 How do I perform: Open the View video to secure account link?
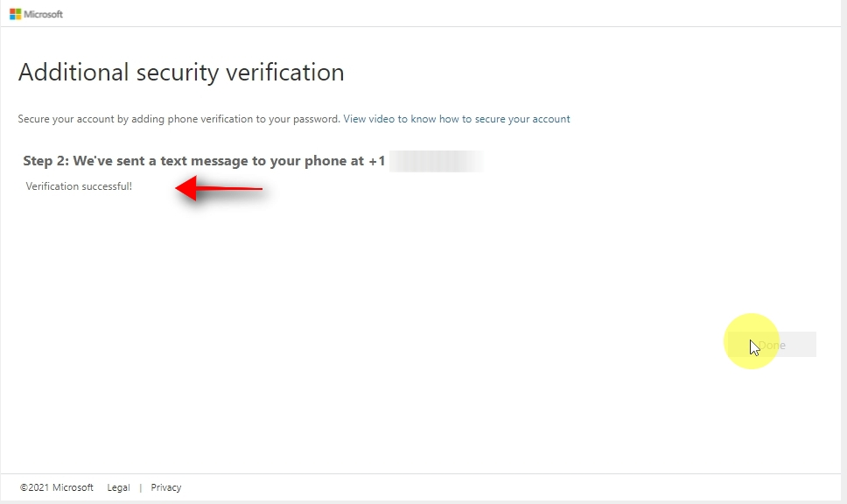[x=456, y=119]
